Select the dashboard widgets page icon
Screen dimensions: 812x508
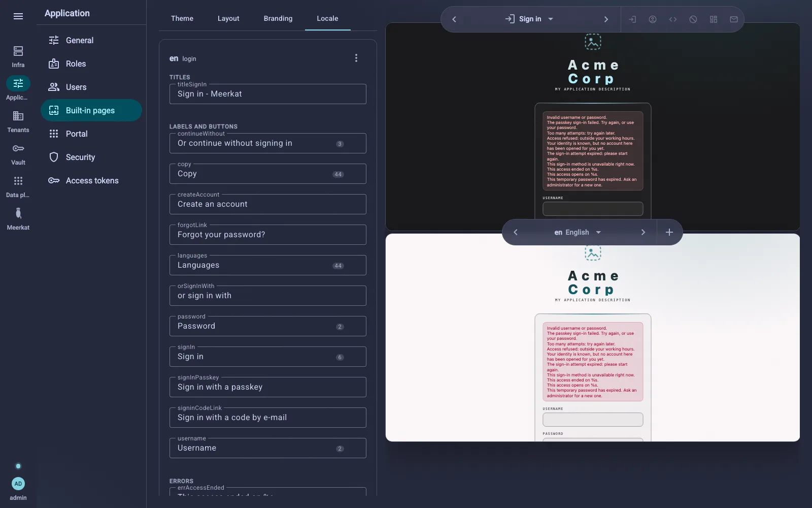714,19
